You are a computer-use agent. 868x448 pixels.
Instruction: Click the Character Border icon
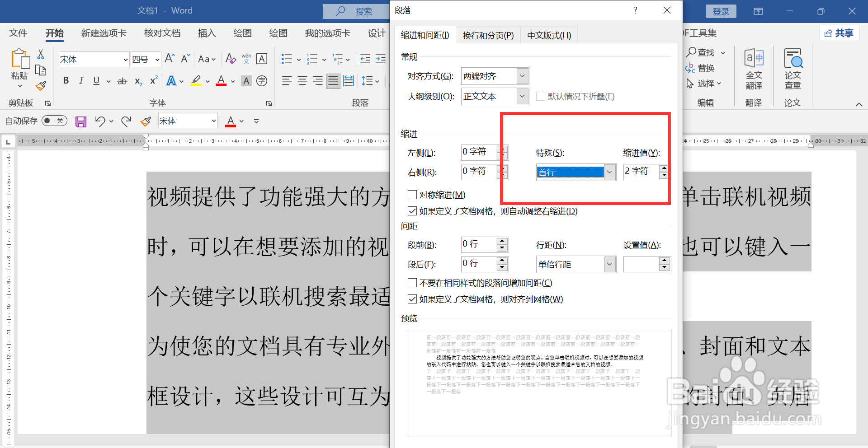pos(262,59)
